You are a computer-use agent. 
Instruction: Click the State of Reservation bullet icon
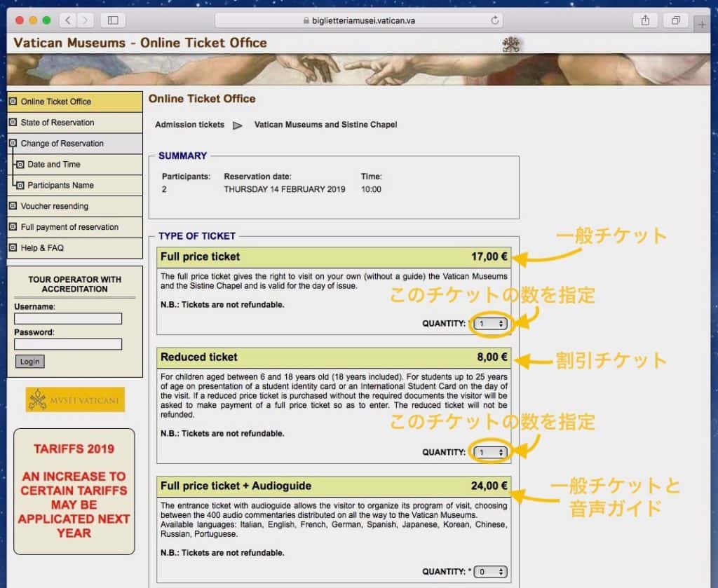(x=13, y=122)
